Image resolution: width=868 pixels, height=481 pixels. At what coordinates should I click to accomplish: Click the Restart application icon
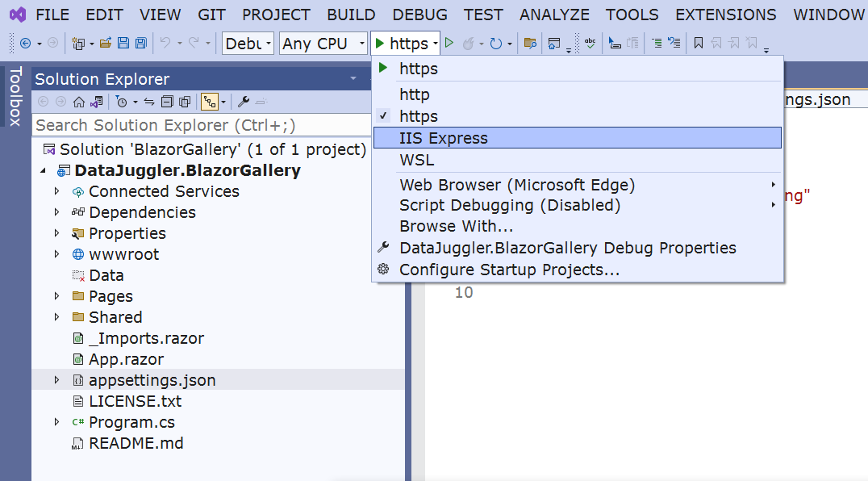[x=496, y=44]
